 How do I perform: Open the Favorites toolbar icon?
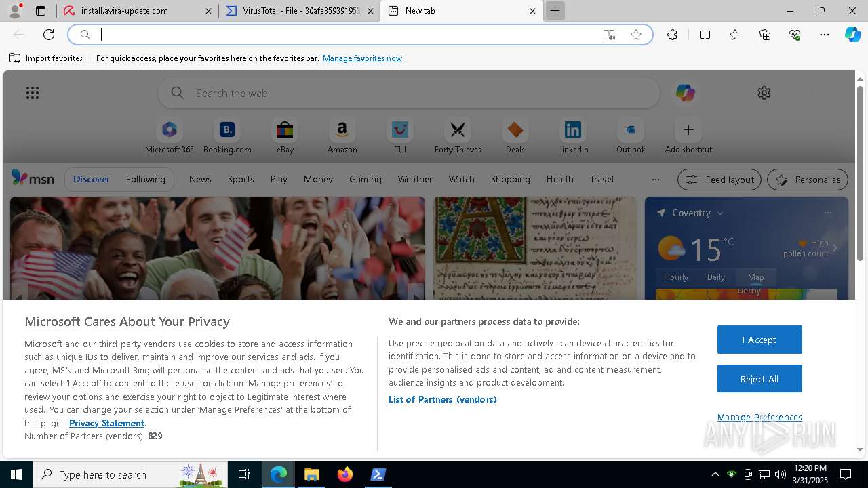[x=735, y=35]
